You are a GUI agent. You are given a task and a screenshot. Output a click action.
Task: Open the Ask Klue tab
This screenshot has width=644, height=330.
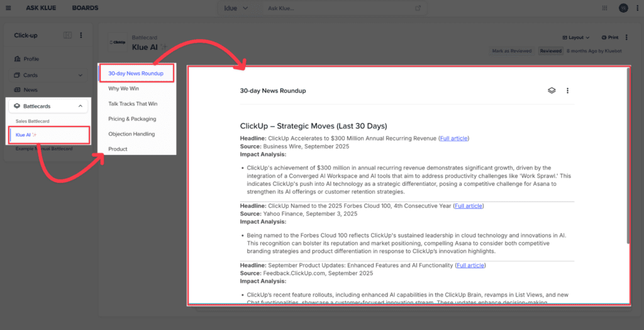click(41, 8)
